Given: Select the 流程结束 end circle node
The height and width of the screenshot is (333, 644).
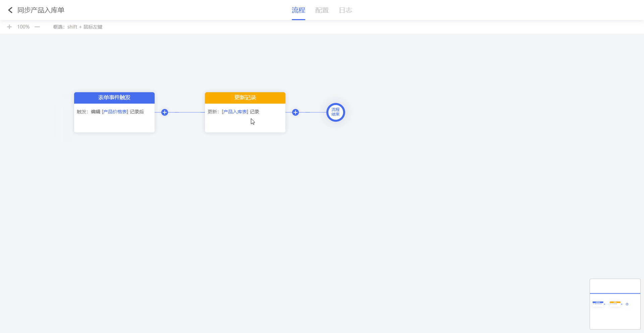Looking at the screenshot, I should (336, 112).
